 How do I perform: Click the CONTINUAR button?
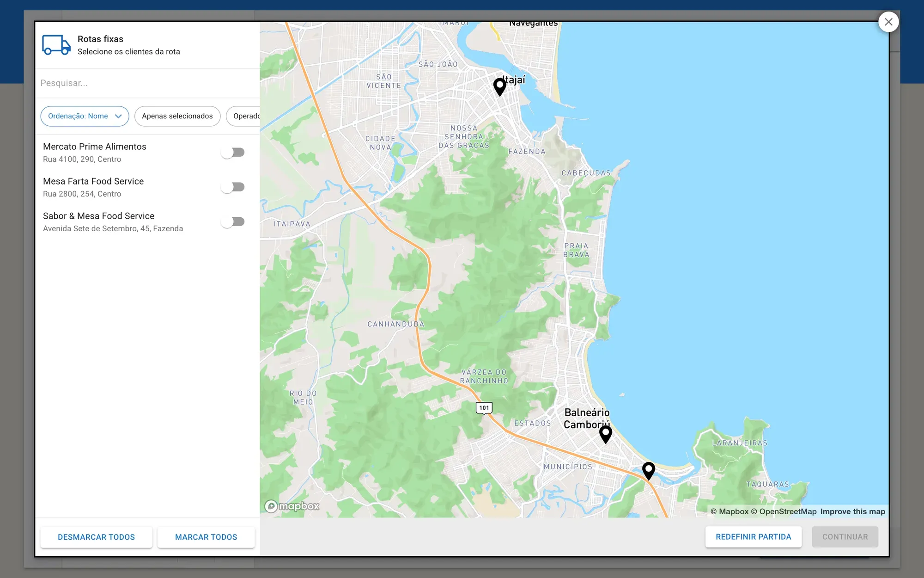click(x=845, y=537)
